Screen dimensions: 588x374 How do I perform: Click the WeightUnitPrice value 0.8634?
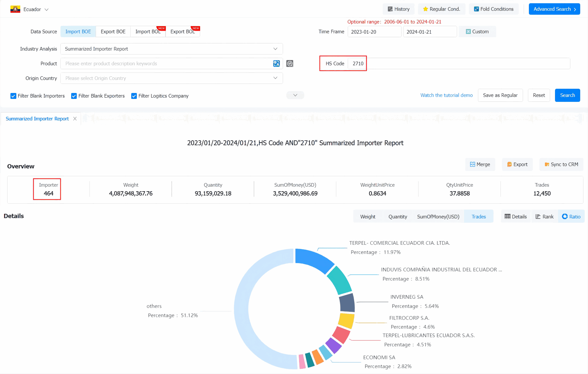click(x=377, y=194)
